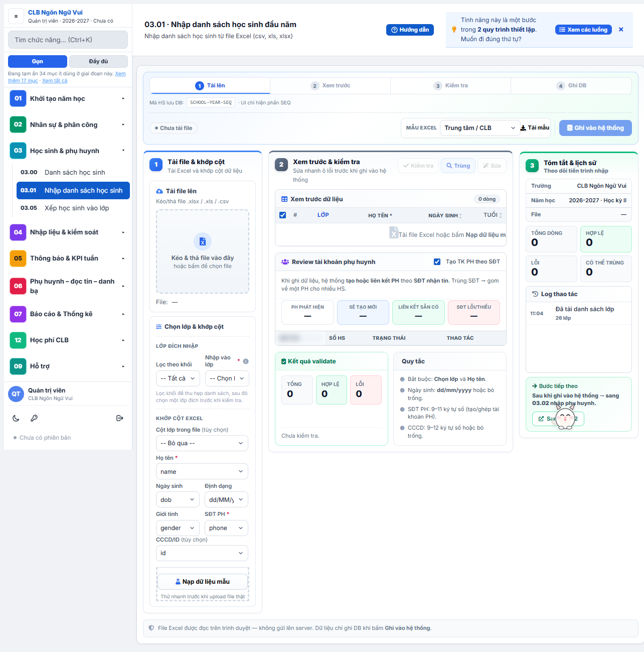
Task: Click Ghi vào hệ thống button
Action: 595,128
